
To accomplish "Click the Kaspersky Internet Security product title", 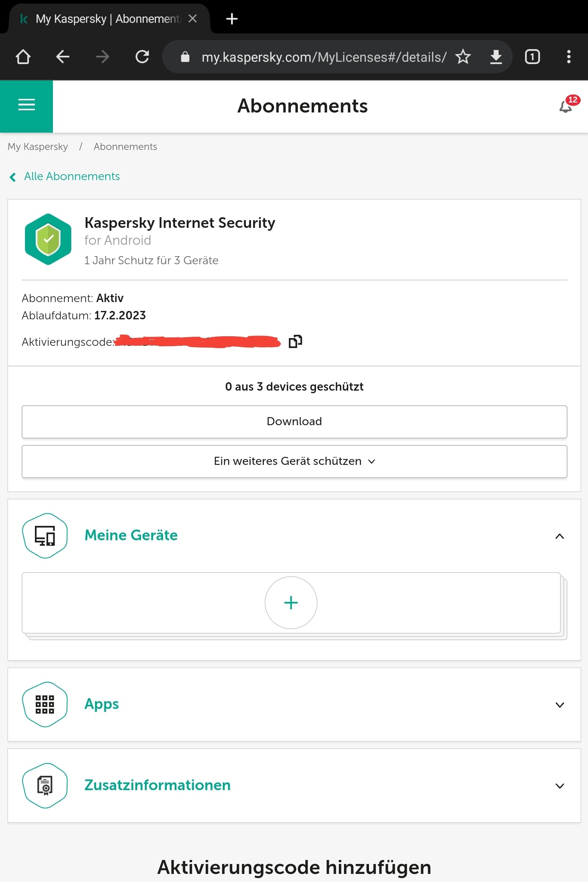I will coord(180,223).
